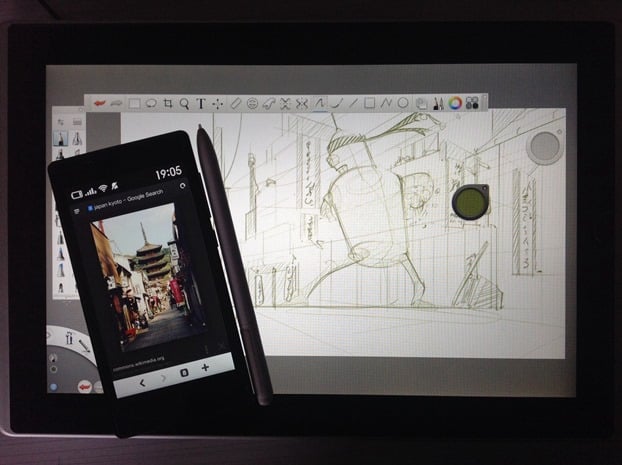This screenshot has height=465, width=622.
Task: Toggle the highlighted Steady Stroke tool
Action: click(320, 104)
